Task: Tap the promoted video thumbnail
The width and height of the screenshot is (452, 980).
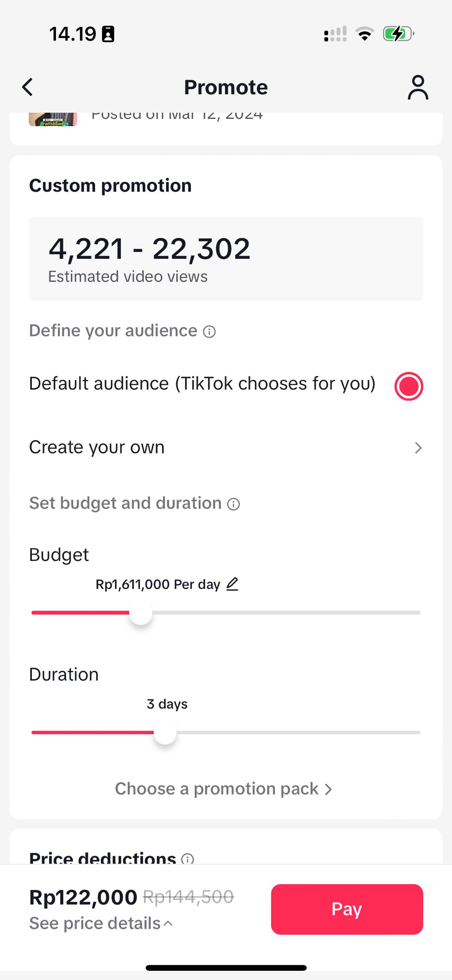Action: pos(53,119)
